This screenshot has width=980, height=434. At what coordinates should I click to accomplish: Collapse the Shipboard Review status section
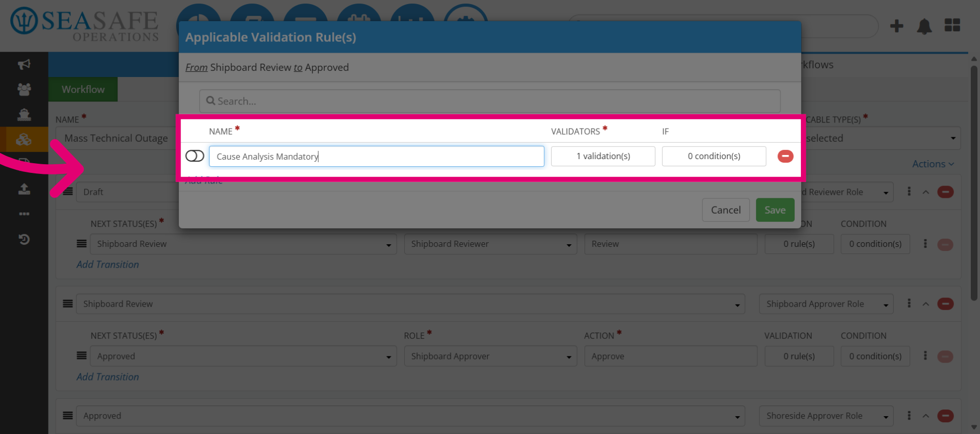click(925, 304)
